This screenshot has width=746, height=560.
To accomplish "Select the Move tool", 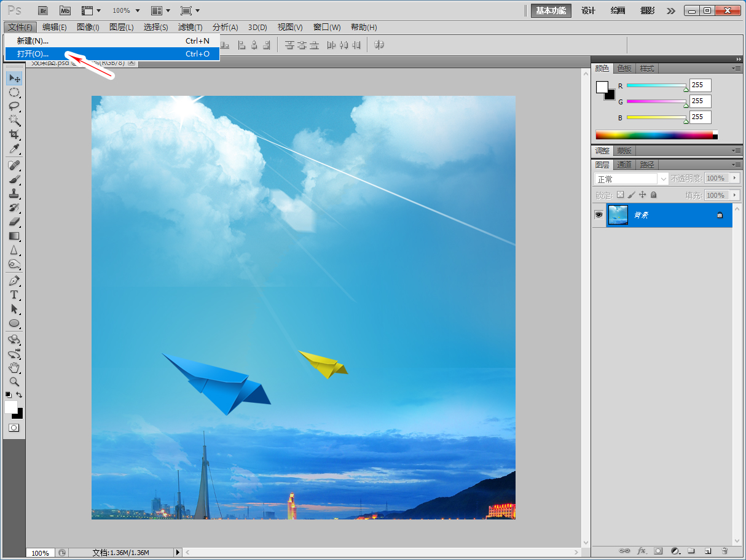I will [14, 78].
